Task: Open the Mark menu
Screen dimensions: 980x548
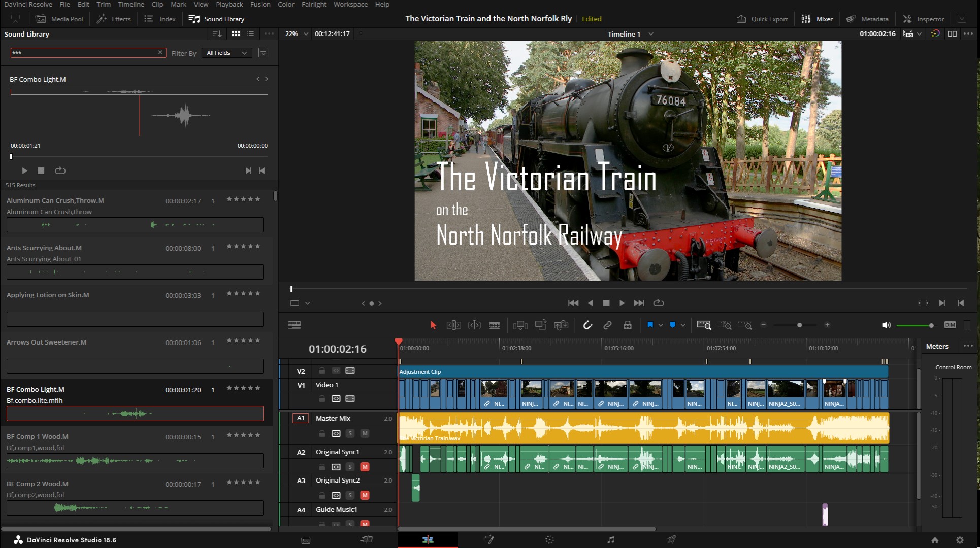Action: coord(178,4)
